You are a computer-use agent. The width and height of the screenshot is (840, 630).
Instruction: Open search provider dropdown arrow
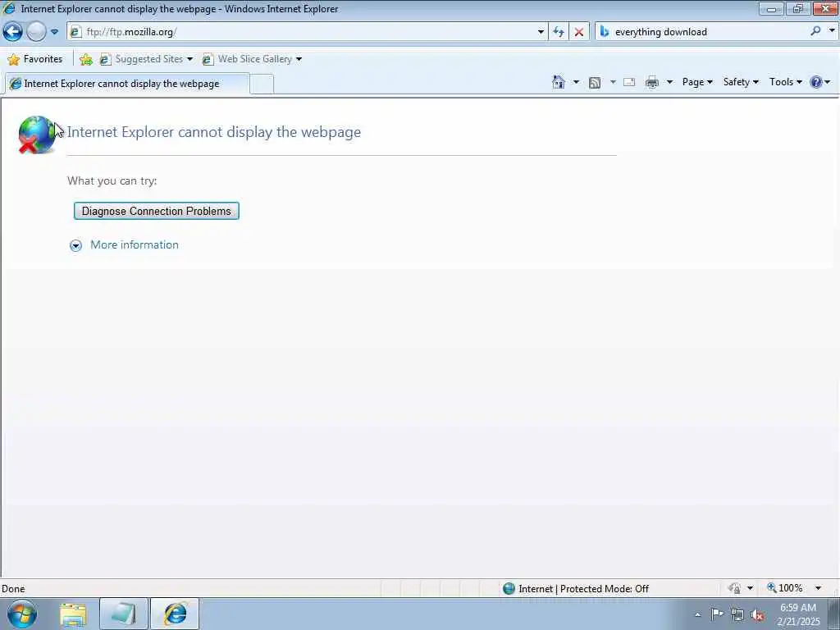[832, 32]
